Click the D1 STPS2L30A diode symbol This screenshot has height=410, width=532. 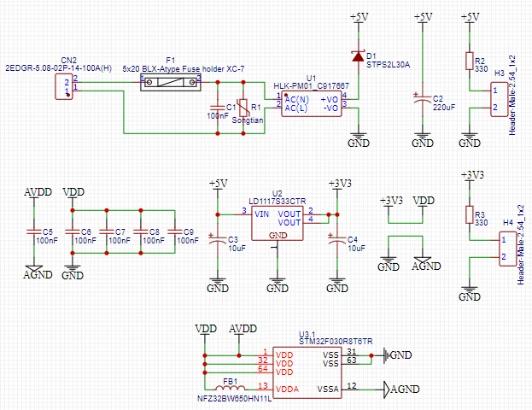click(359, 56)
